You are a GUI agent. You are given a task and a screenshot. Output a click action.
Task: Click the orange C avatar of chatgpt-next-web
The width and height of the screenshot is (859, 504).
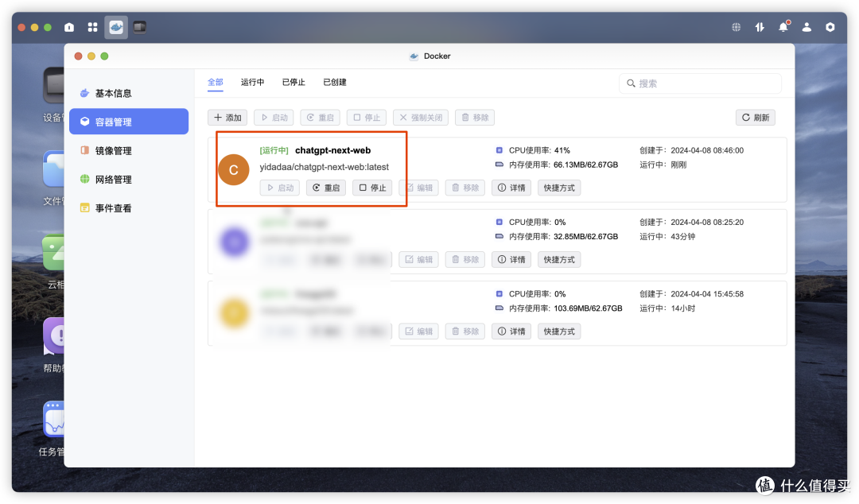234,170
